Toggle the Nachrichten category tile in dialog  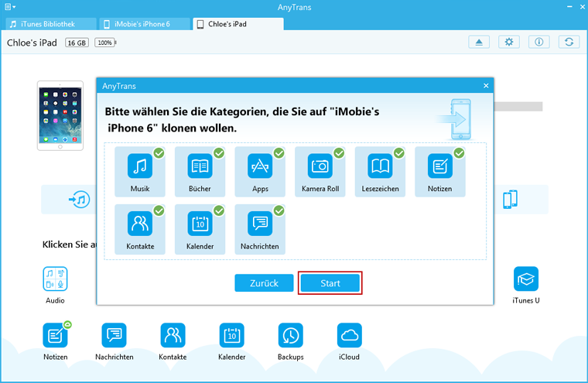(260, 230)
